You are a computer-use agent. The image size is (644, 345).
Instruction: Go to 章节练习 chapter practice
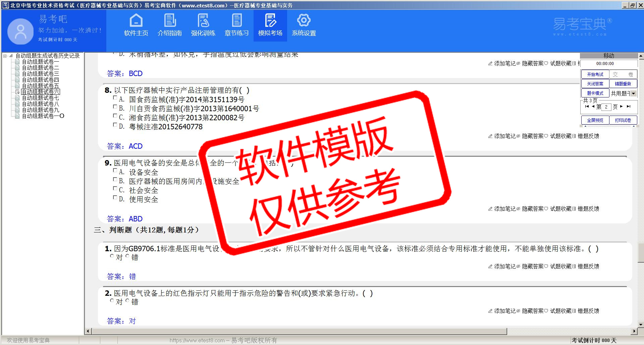(x=236, y=25)
